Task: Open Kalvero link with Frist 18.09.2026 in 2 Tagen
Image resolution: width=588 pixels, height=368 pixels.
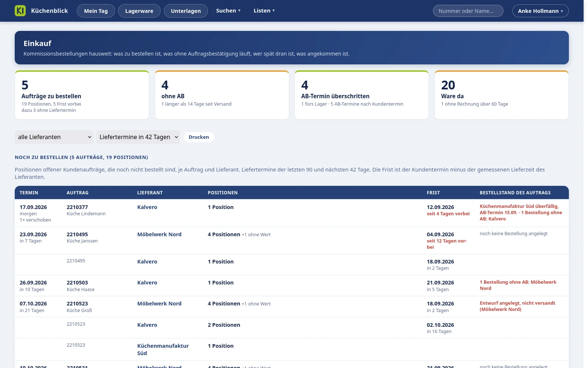Action: point(147,262)
